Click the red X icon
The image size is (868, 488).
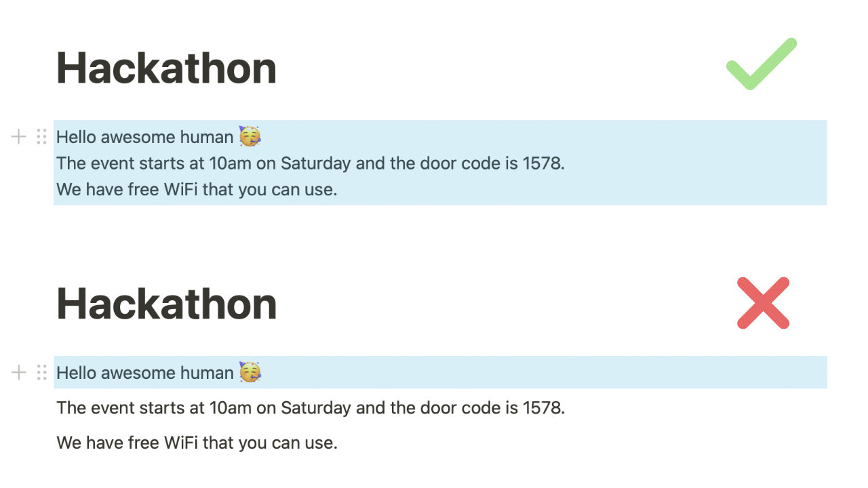tap(763, 303)
